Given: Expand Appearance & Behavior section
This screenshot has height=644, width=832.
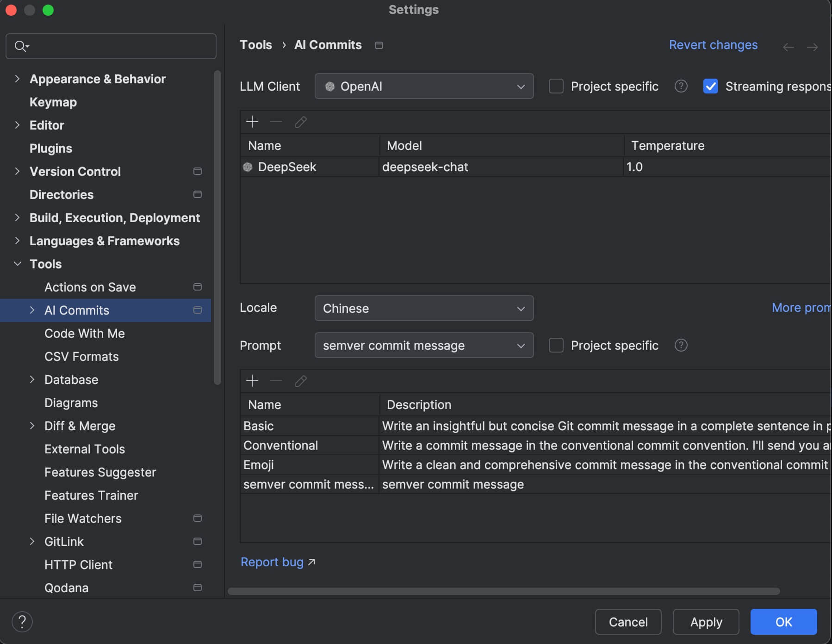Looking at the screenshot, I should (x=17, y=79).
